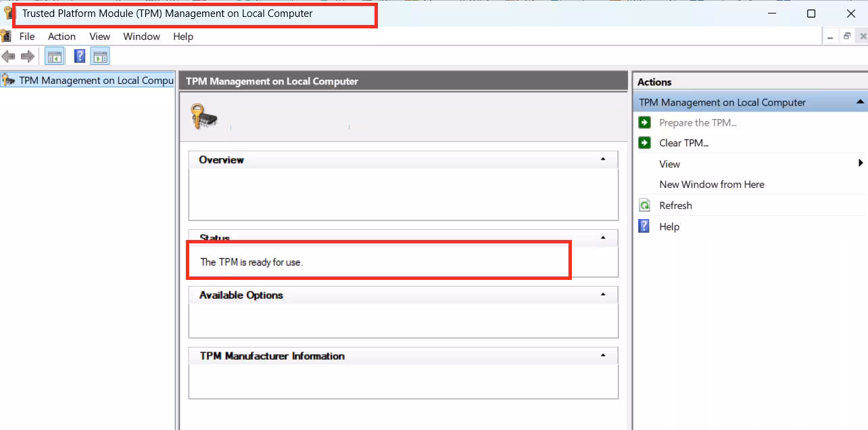Click the TPM Manufacturer Information heading

[x=272, y=356]
